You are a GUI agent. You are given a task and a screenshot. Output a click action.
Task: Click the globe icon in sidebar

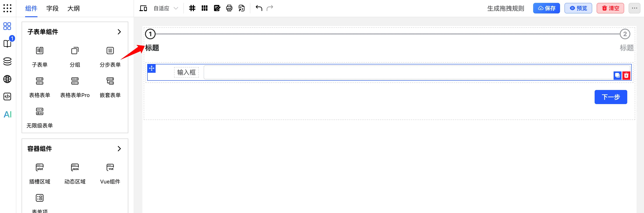(x=7, y=79)
